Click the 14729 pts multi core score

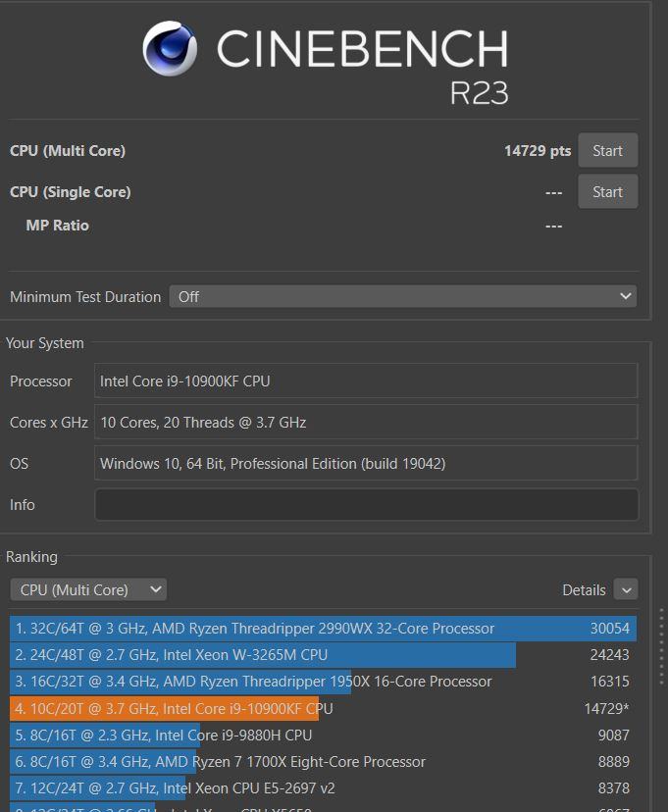click(538, 151)
